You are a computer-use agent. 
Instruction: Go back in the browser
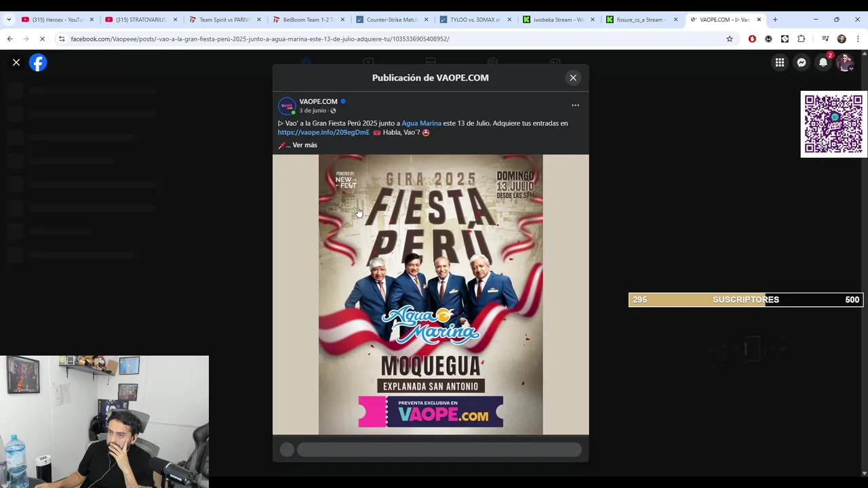click(10, 39)
